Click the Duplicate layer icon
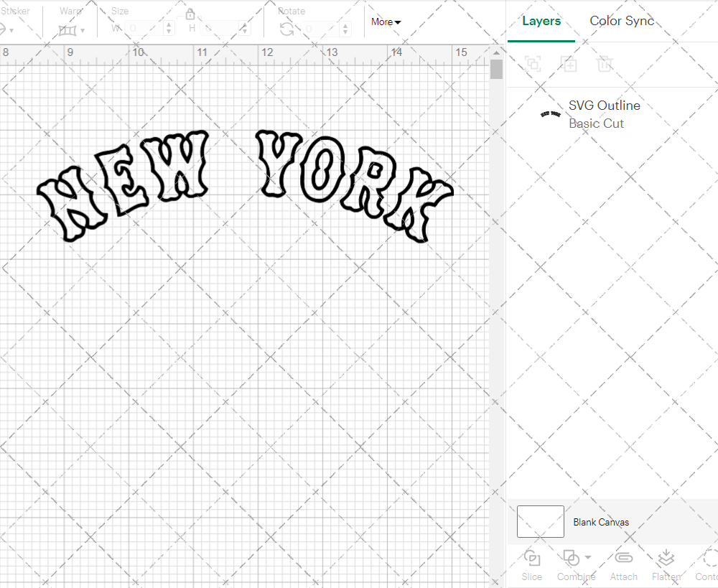 pyautogui.click(x=569, y=64)
